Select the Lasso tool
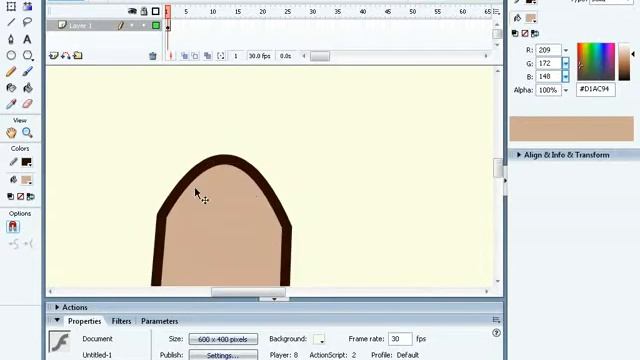 tap(27, 22)
